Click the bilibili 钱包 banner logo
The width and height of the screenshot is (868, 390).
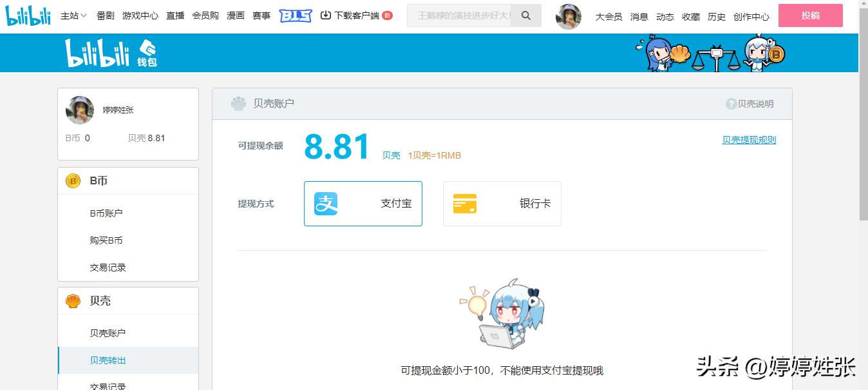(x=111, y=54)
